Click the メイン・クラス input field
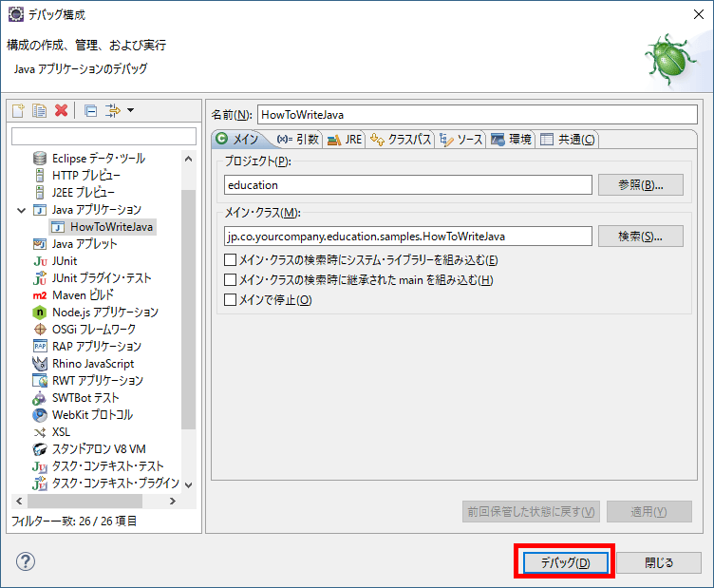This screenshot has height=588, width=714. point(408,237)
